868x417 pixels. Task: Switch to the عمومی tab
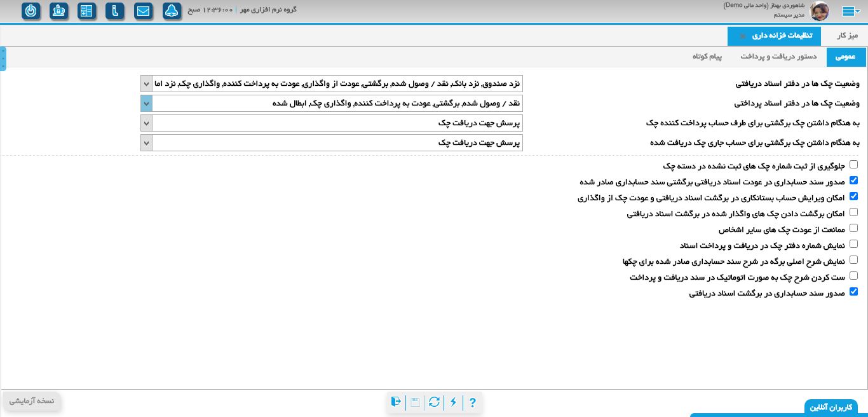845,57
